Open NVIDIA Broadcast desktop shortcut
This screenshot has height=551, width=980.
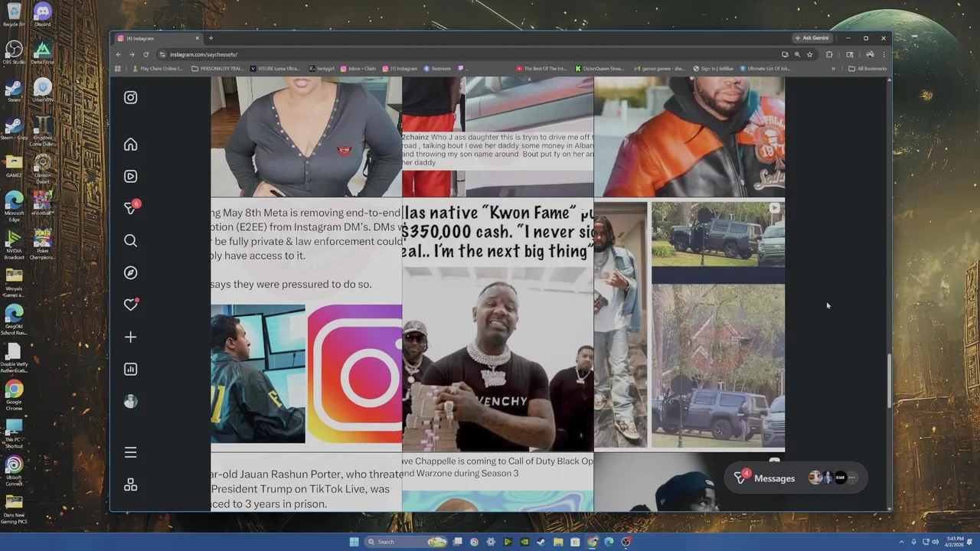pos(14,244)
